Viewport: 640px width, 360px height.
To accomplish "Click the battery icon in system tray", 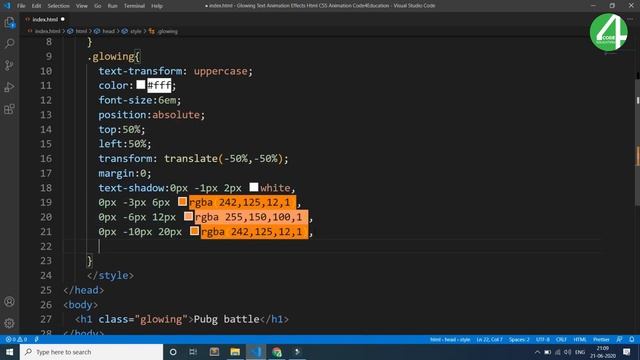I will point(548,352).
